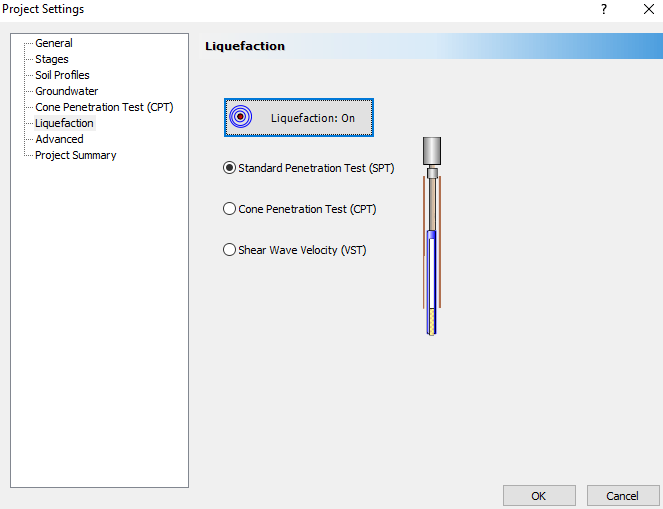Select Standard Penetration Test (SPT) radio button
Image resolution: width=663 pixels, height=509 pixels.
pos(229,169)
